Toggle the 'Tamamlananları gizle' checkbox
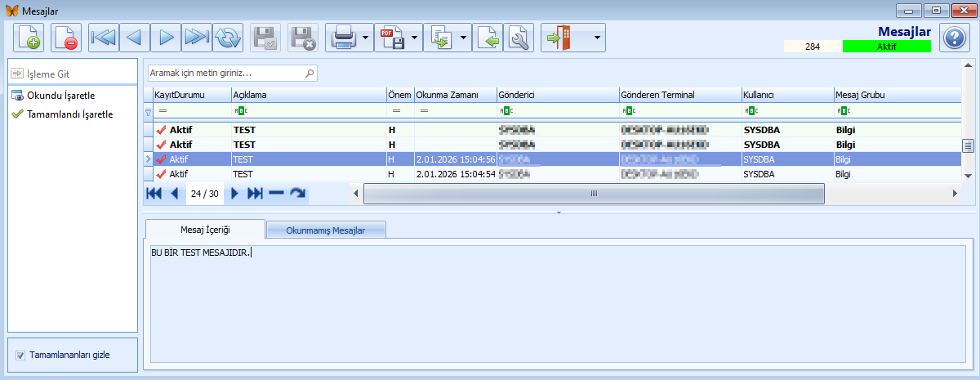The width and height of the screenshot is (980, 380). pos(20,355)
